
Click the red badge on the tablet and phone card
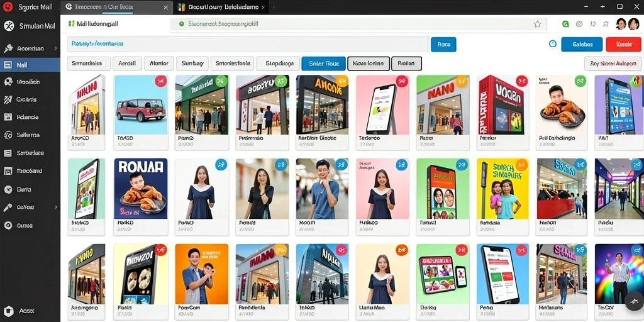coord(462,250)
